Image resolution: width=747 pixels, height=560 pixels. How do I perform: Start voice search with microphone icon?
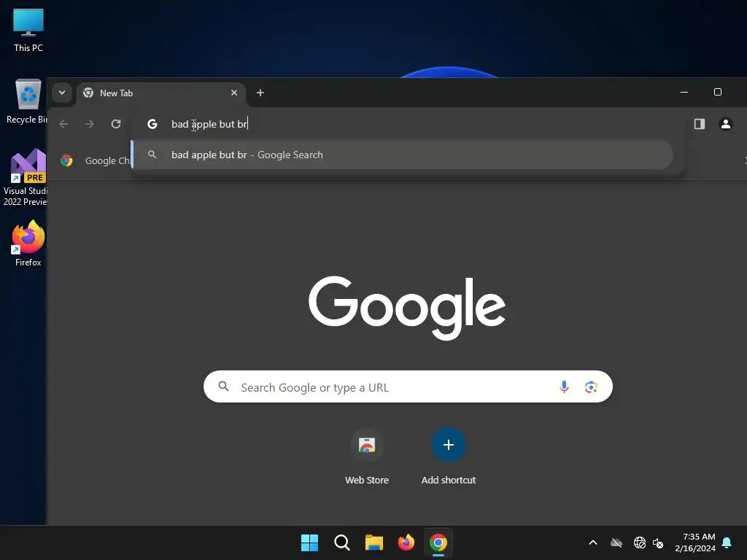coord(564,386)
